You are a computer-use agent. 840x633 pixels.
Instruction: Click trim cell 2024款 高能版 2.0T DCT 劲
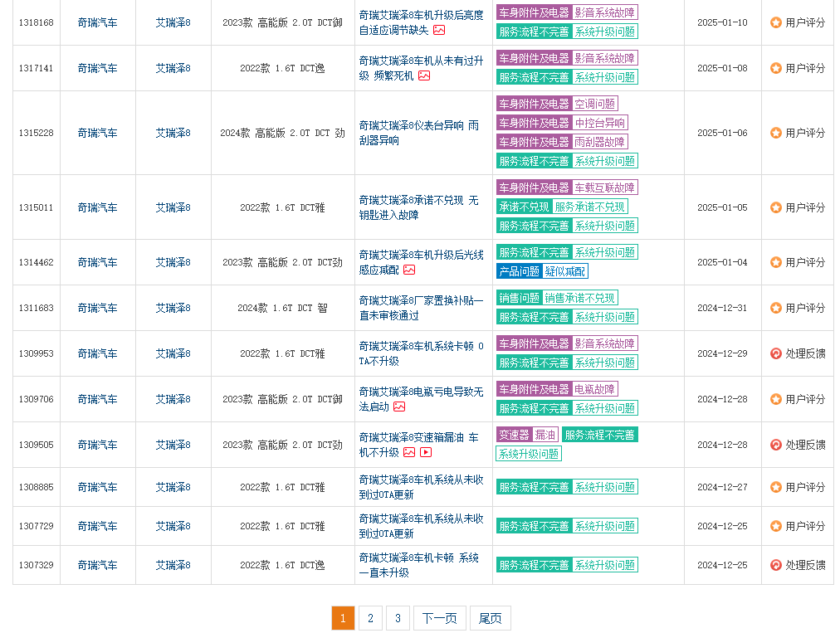pyautogui.click(x=283, y=133)
